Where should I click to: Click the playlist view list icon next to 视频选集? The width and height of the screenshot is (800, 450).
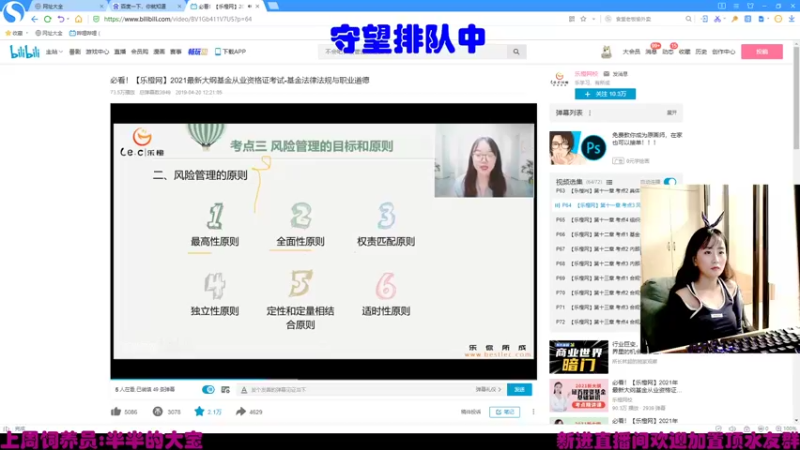609,182
